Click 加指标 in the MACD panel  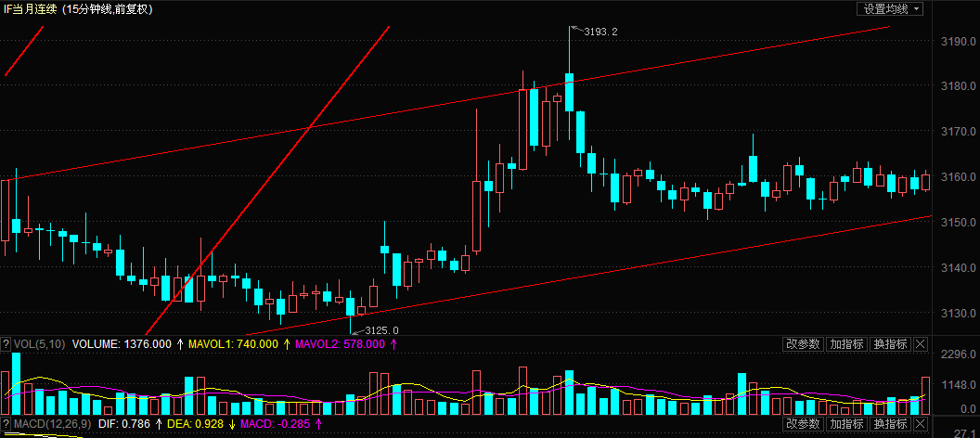point(846,424)
